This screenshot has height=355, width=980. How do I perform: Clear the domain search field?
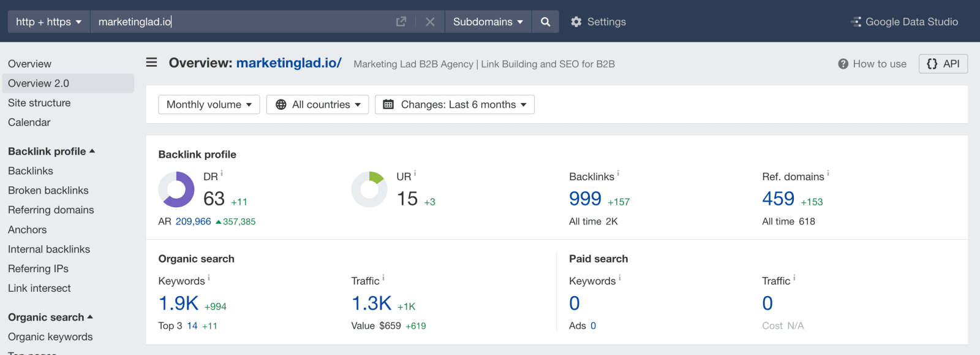(430, 21)
